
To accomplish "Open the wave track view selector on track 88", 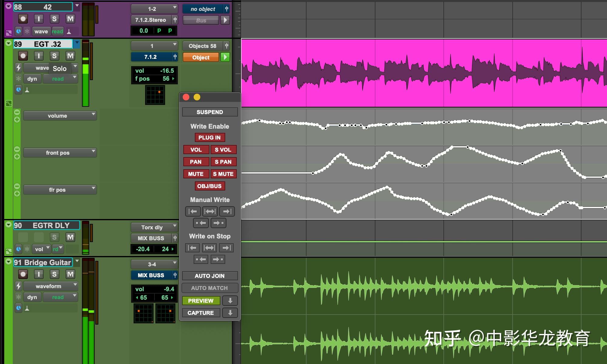I will (x=41, y=31).
